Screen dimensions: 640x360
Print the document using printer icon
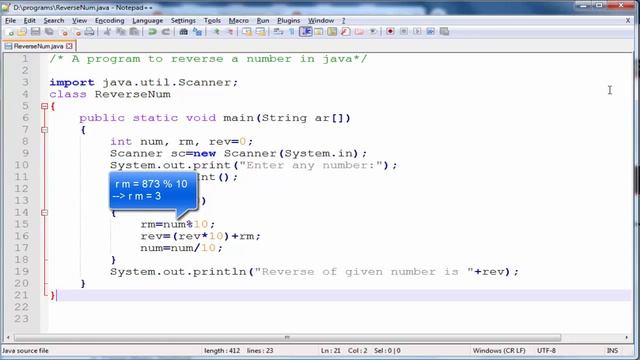point(89,32)
